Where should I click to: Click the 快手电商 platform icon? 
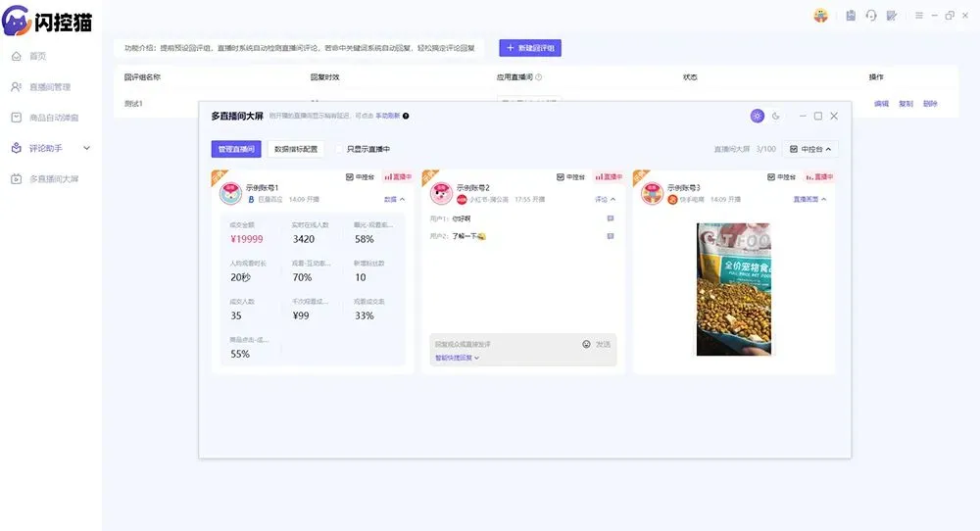pos(672,200)
